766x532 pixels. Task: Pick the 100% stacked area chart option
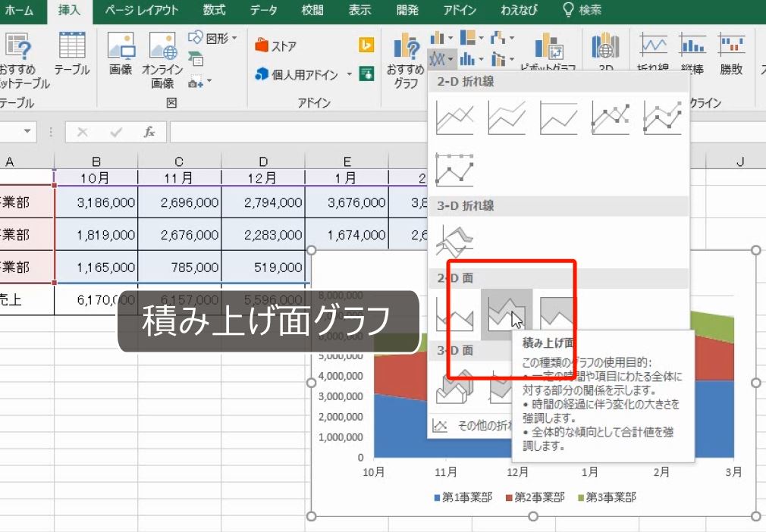pyautogui.click(x=557, y=315)
